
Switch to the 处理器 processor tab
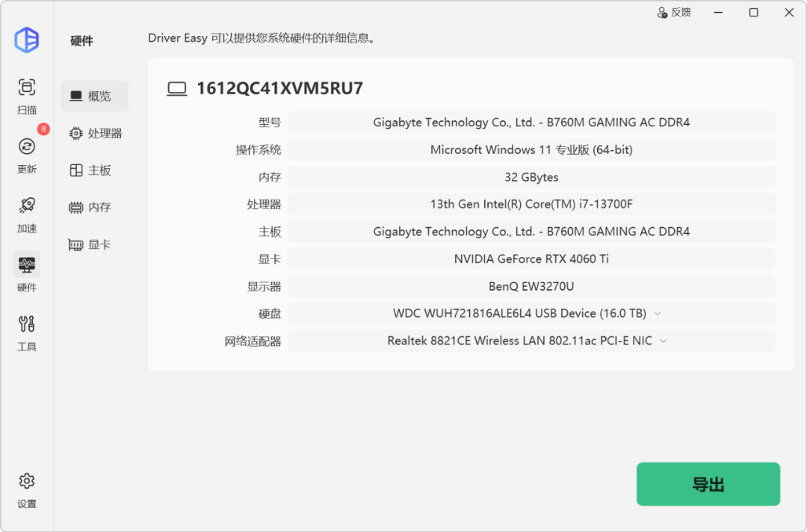click(x=95, y=133)
